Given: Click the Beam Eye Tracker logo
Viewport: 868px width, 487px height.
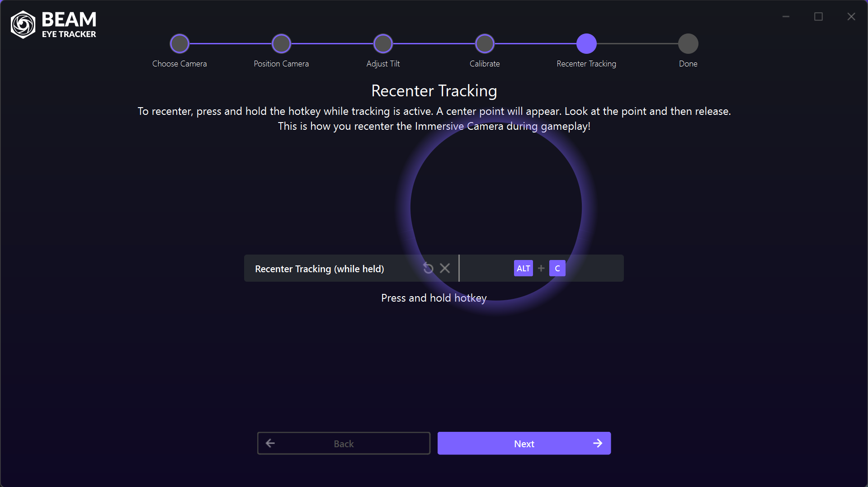Looking at the screenshot, I should tap(53, 24).
